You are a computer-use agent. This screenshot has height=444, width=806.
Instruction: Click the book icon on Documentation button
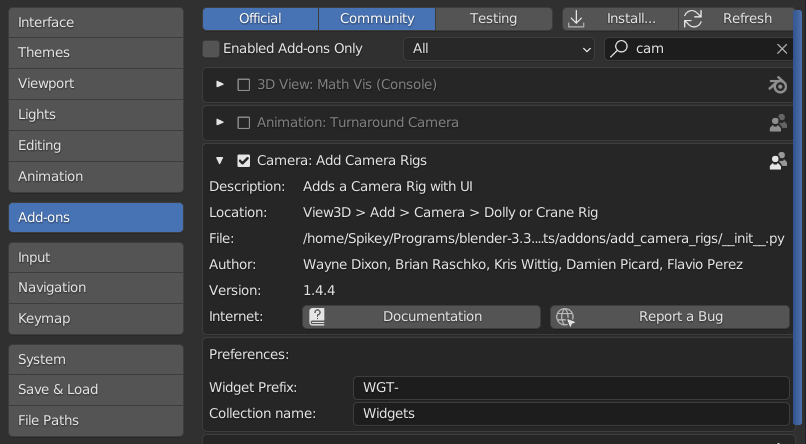pyautogui.click(x=317, y=317)
